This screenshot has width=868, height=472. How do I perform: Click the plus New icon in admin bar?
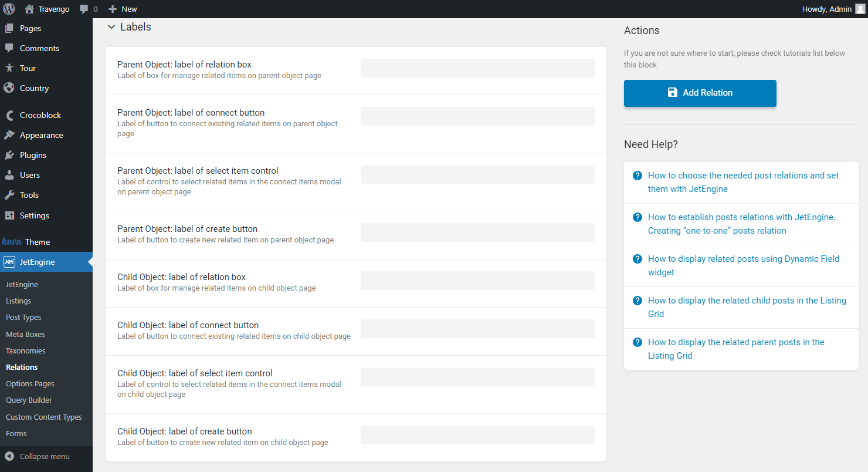[113, 9]
